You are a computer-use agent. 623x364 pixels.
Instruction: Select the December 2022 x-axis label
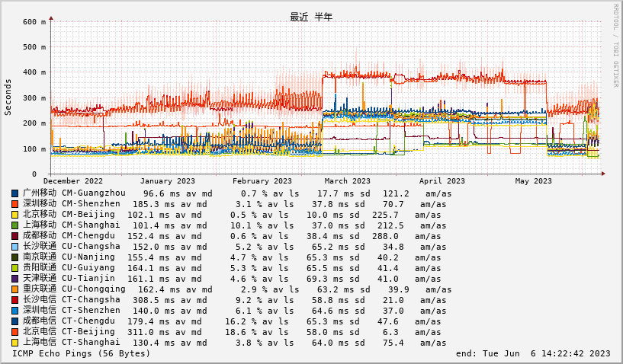(x=73, y=181)
